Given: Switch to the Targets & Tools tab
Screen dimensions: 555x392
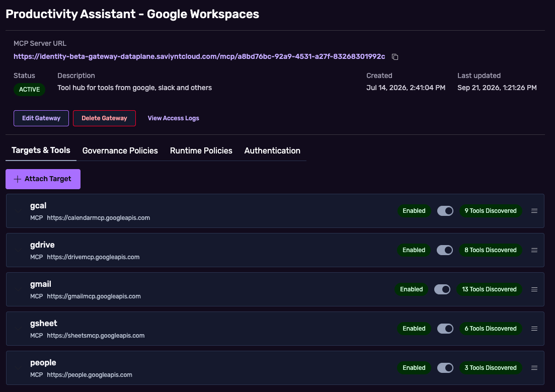Looking at the screenshot, I should click(x=41, y=150).
